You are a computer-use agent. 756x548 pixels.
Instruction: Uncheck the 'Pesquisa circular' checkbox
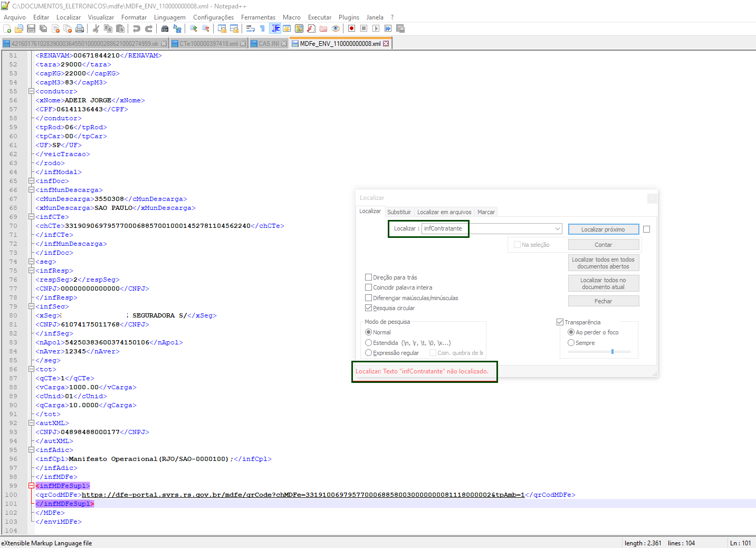coord(369,308)
